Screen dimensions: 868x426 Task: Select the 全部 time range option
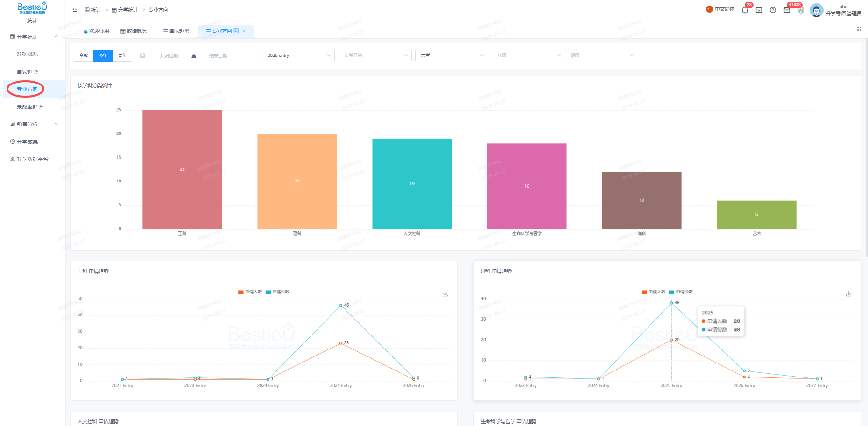click(84, 56)
